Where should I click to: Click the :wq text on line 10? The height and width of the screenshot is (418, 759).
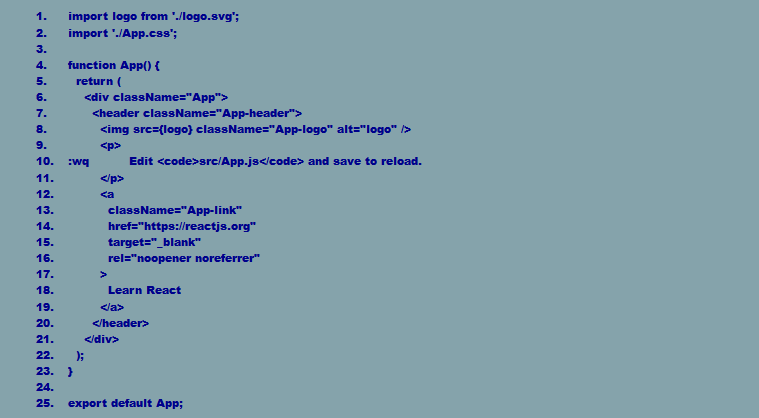[78, 162]
